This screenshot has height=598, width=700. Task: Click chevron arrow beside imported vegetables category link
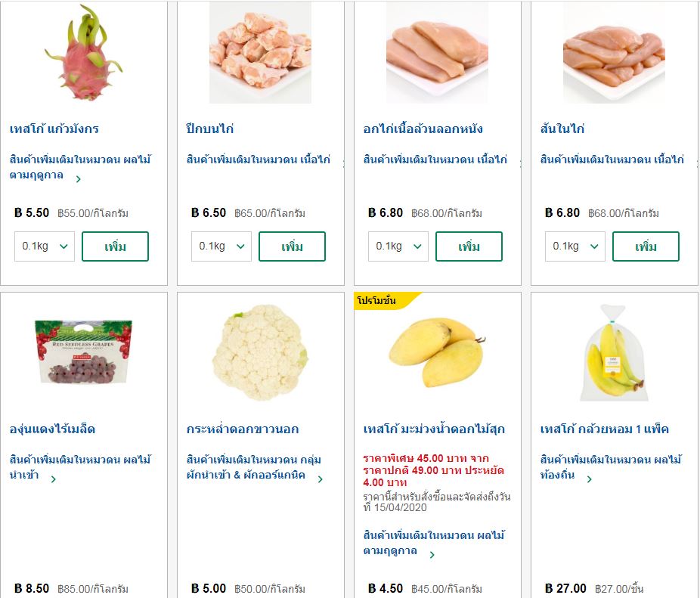click(x=321, y=479)
